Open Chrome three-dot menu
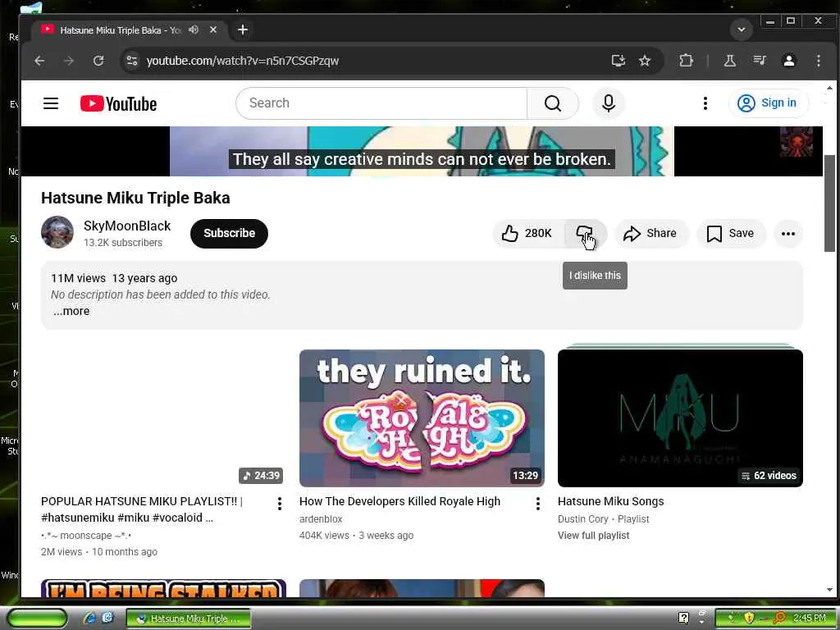 pyautogui.click(x=818, y=61)
